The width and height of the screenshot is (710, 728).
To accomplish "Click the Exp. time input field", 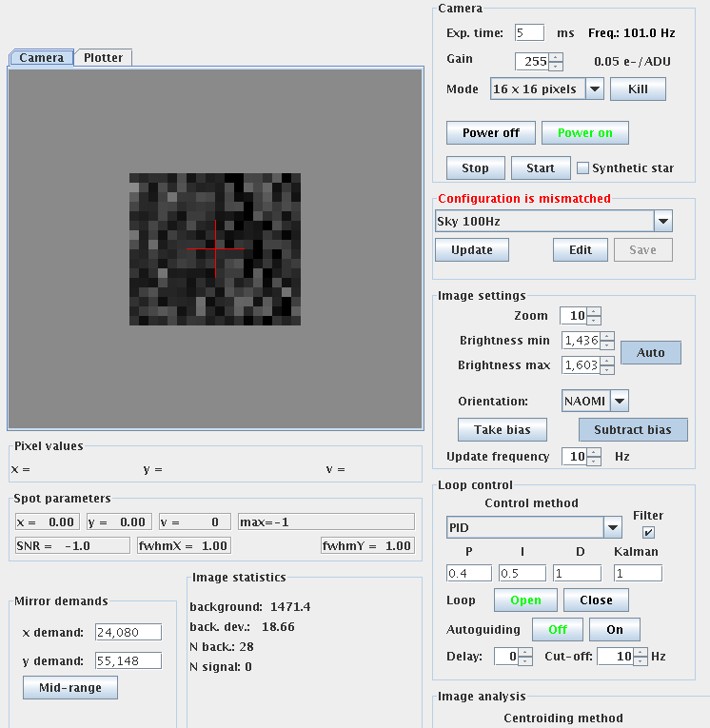I will 529,33.
